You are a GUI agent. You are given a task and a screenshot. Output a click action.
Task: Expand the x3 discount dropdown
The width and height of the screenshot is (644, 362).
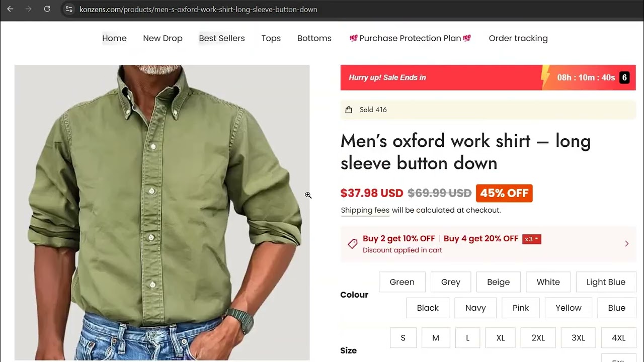point(532,239)
